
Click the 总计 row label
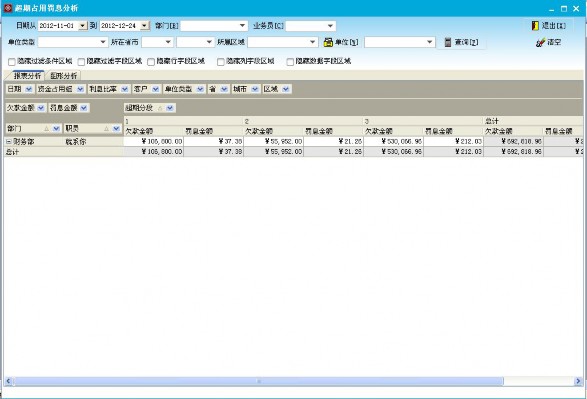pos(63,152)
